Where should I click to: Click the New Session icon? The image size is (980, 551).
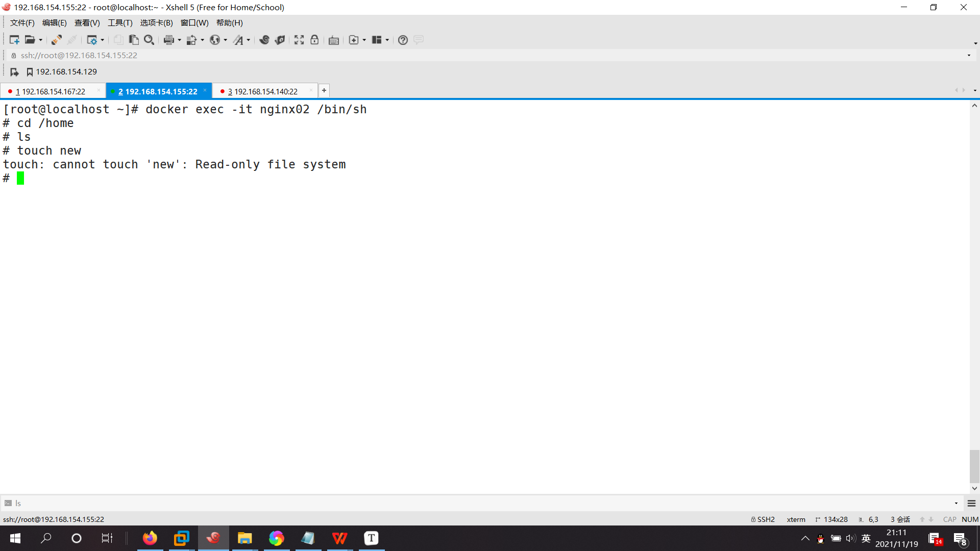click(x=14, y=40)
